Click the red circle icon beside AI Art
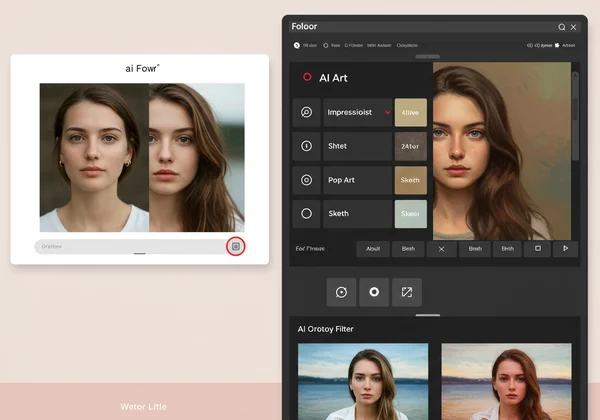Screen dimensions: 600x420 click(x=307, y=77)
